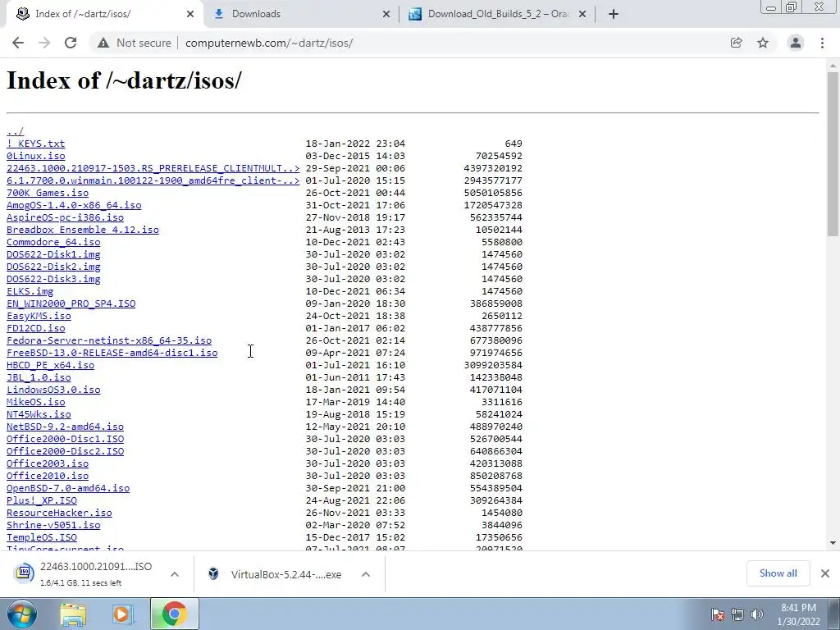Launch Windows Media Player from taskbar
Viewport: 840px width, 630px height.
tap(123, 614)
